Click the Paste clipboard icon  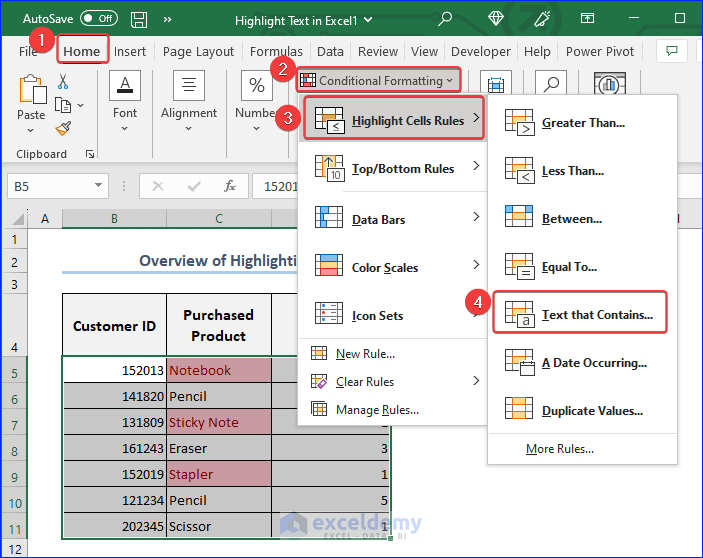[31, 91]
